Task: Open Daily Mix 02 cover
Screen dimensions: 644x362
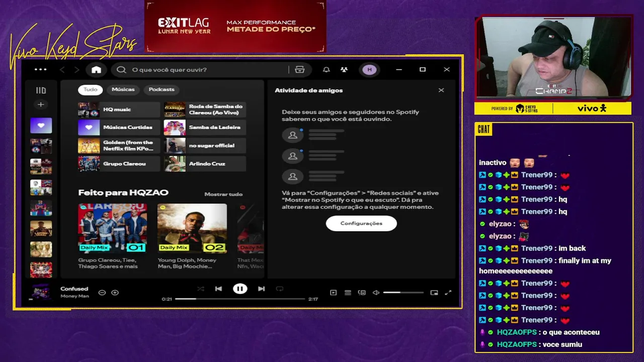Action: (x=192, y=228)
